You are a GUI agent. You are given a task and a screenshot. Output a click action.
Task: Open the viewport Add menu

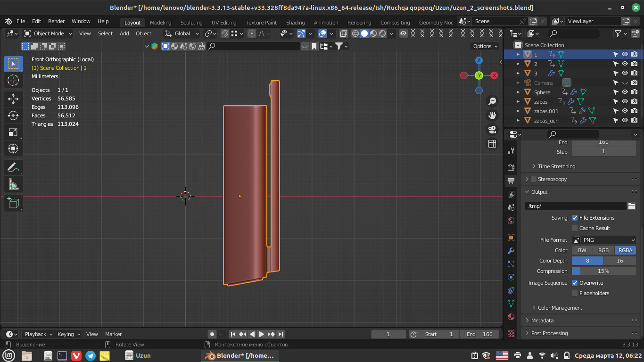pyautogui.click(x=124, y=33)
